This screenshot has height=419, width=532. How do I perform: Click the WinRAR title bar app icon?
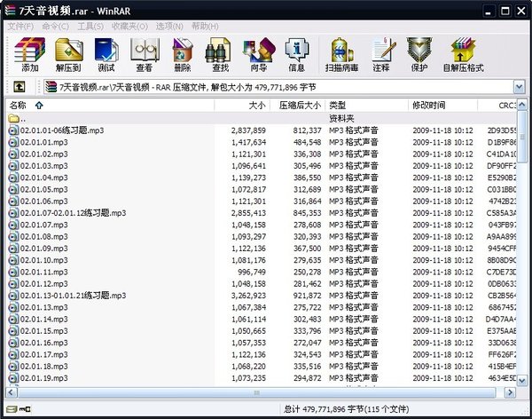click(10, 10)
